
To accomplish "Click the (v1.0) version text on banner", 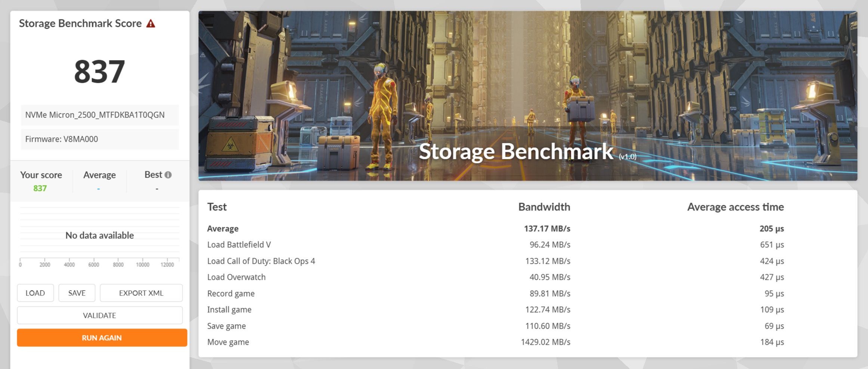I will pos(627,157).
